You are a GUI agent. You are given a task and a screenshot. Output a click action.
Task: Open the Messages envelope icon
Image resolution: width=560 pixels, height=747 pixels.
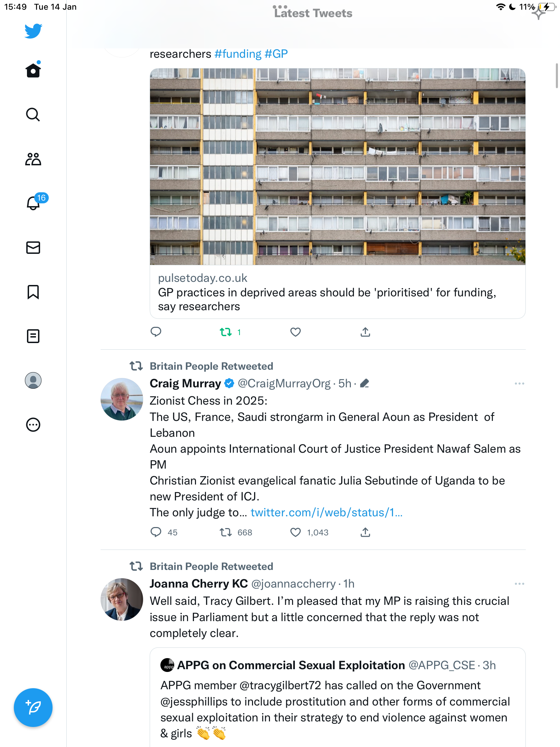click(33, 248)
